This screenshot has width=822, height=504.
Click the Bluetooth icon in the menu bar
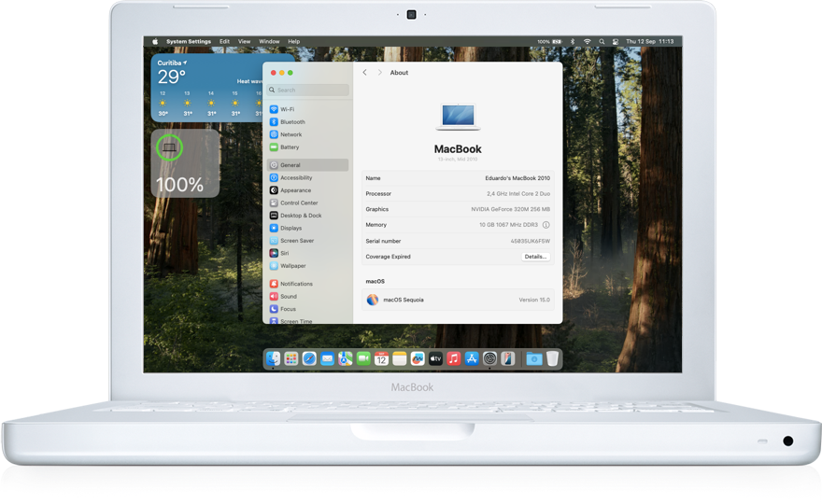(x=572, y=42)
